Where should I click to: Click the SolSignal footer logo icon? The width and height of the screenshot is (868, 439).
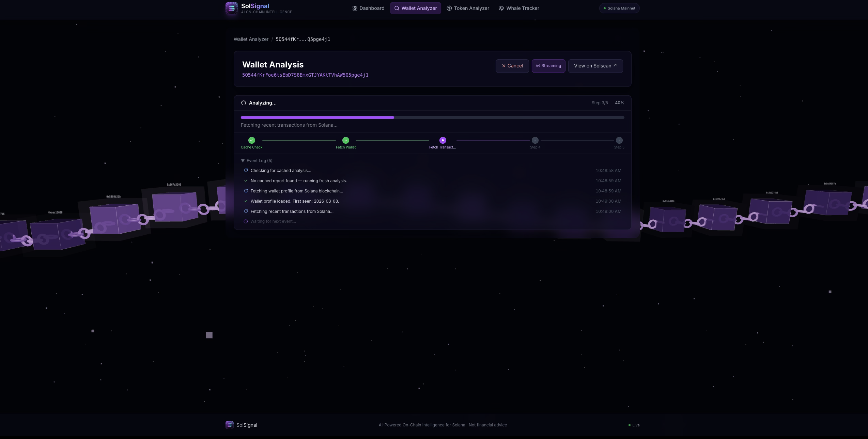pyautogui.click(x=229, y=425)
